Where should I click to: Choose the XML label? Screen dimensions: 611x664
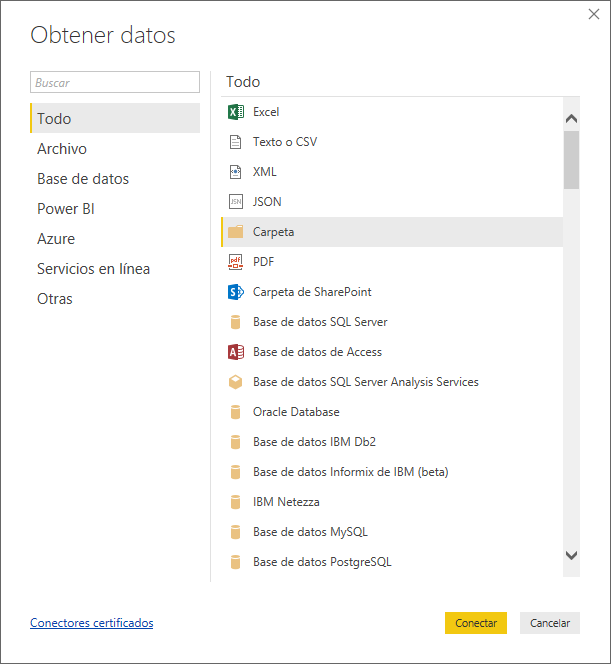tap(265, 172)
